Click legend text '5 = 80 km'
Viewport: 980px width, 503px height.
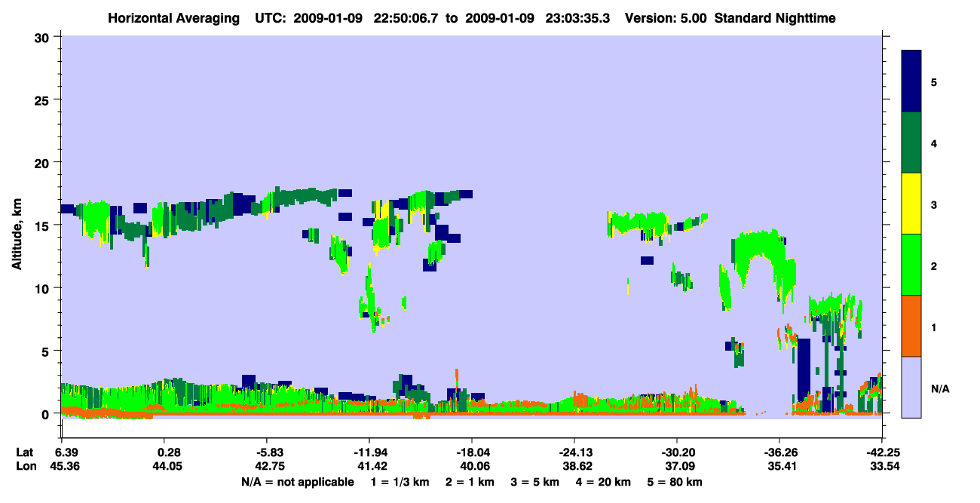675,482
